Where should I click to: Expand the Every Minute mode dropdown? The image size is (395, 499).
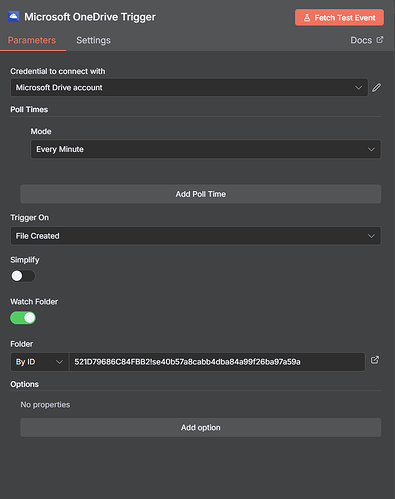click(x=206, y=149)
